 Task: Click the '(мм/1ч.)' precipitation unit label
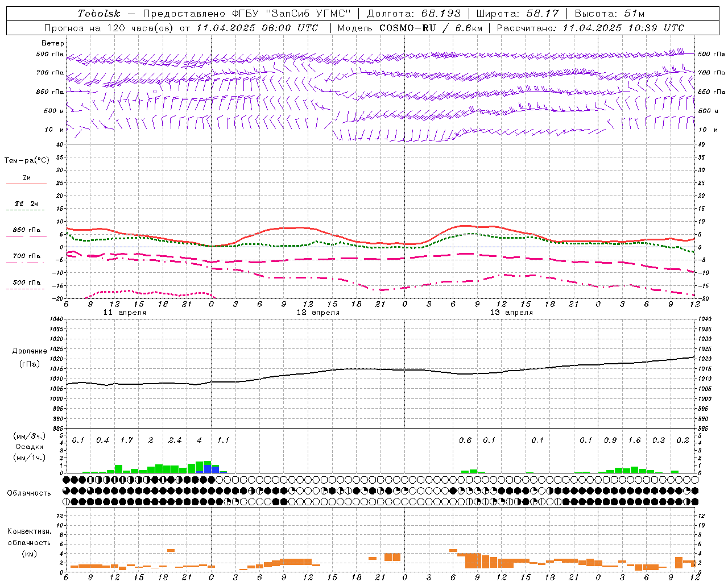[x=30, y=458]
